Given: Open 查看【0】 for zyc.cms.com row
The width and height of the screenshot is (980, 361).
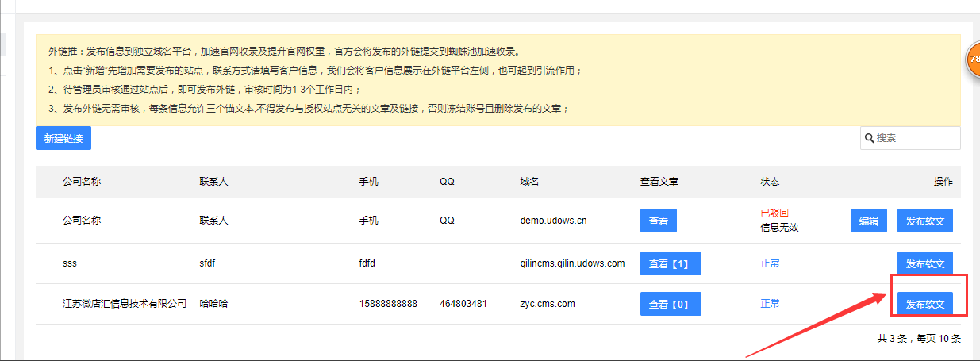Looking at the screenshot, I should tap(671, 304).
